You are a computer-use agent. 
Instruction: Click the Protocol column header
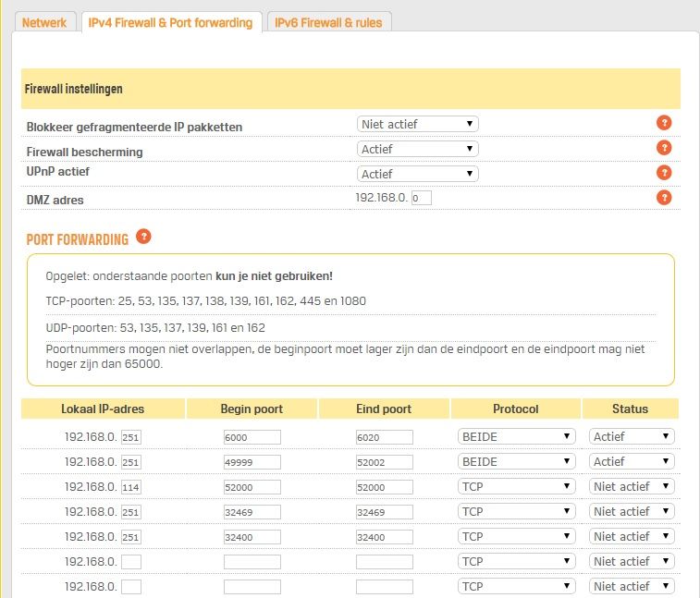(x=516, y=409)
